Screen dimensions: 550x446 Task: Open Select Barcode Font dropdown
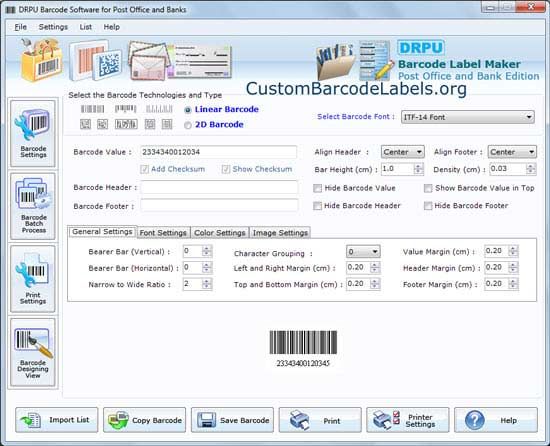tap(468, 117)
